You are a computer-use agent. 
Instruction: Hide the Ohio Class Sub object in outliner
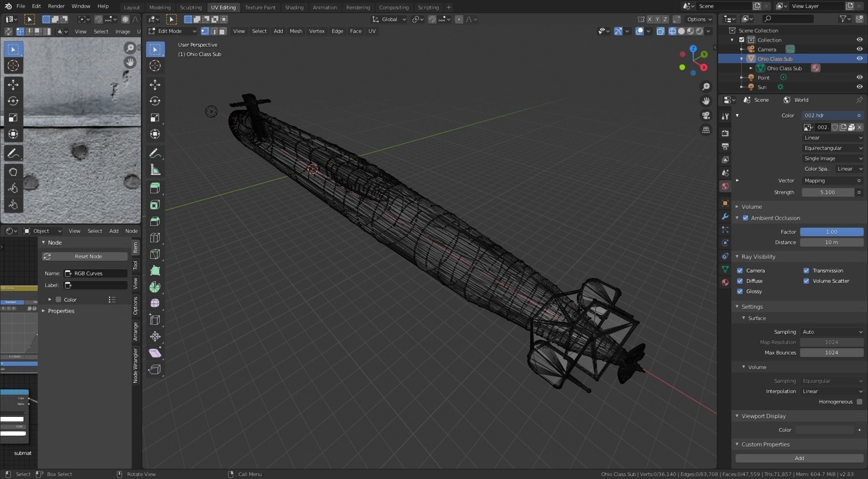pyautogui.click(x=860, y=58)
